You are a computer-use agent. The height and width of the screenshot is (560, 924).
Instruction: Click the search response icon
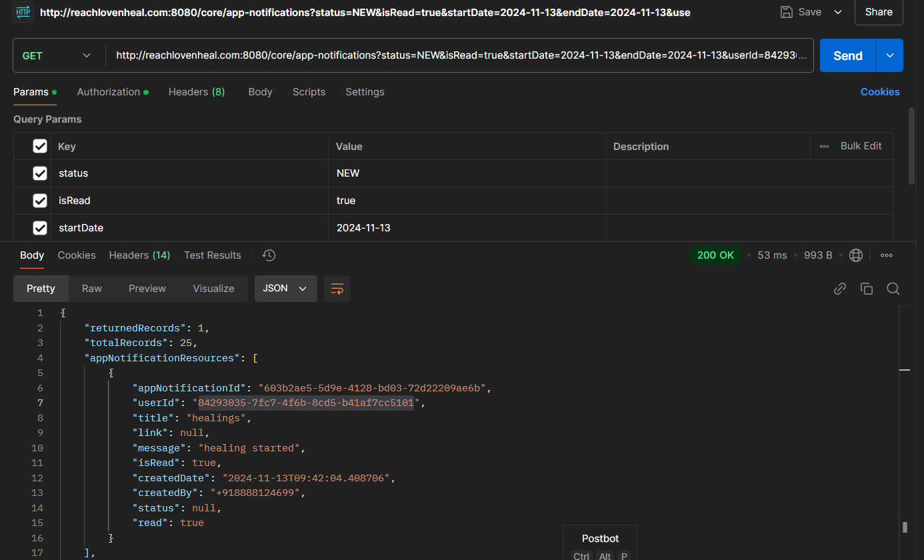pyautogui.click(x=893, y=289)
